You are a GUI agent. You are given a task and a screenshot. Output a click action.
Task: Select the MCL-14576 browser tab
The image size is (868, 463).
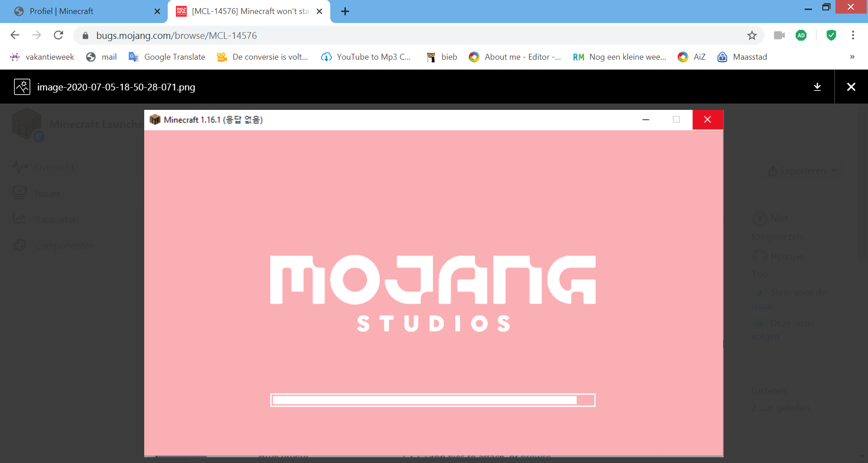[249, 11]
